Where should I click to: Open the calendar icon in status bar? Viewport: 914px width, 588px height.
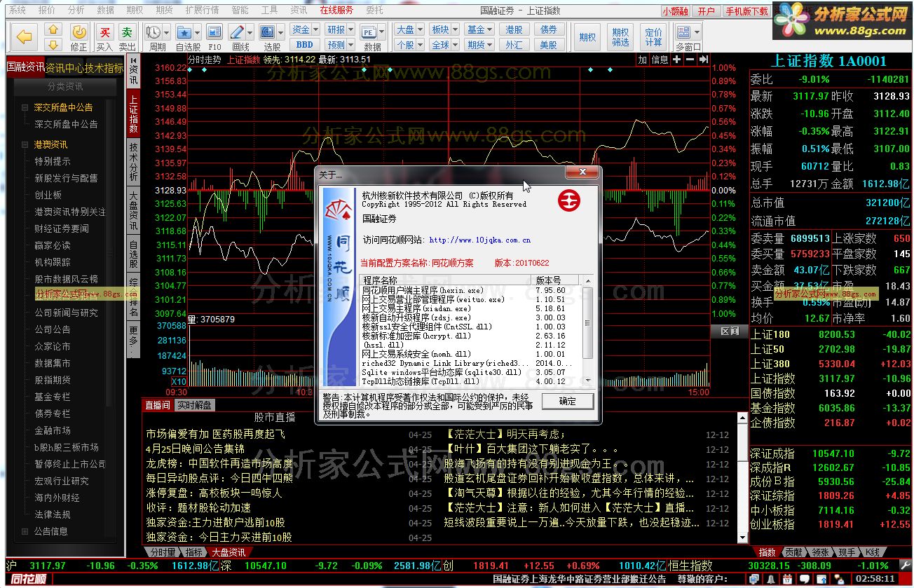point(787,579)
